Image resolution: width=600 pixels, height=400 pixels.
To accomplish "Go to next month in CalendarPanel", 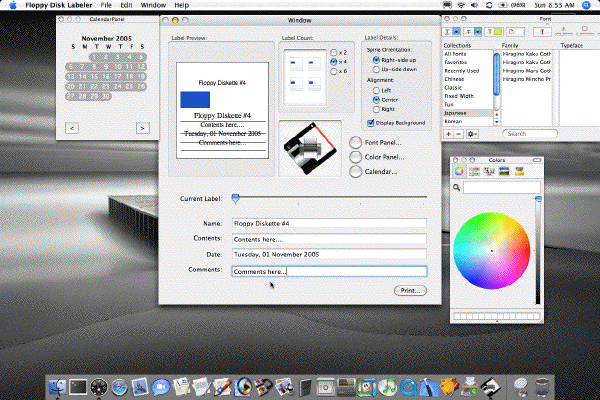I will click(x=143, y=128).
